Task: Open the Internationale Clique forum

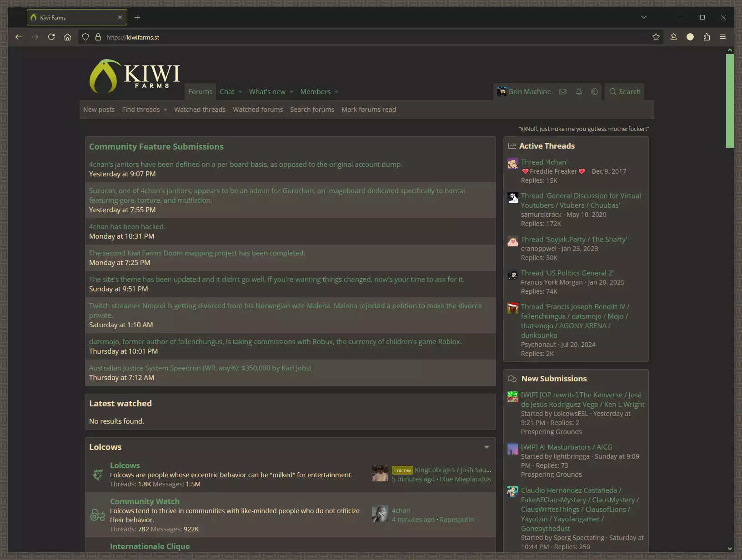Action: (150, 546)
